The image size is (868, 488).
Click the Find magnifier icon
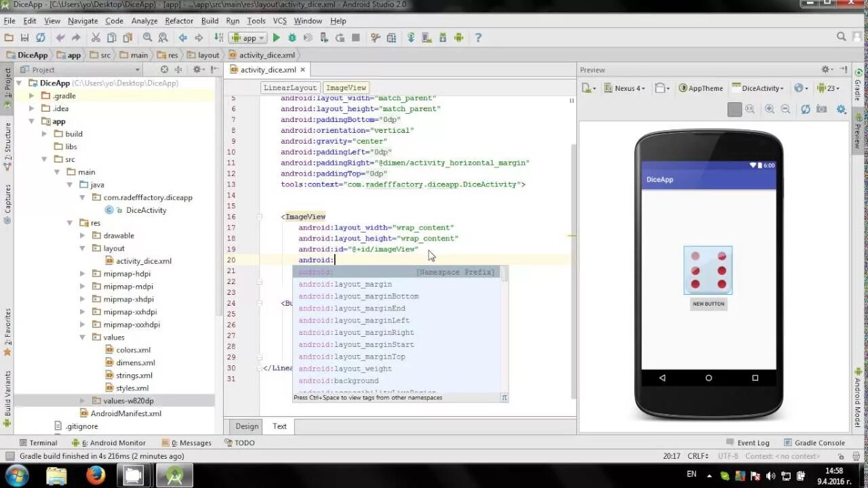pyautogui.click(x=147, y=38)
